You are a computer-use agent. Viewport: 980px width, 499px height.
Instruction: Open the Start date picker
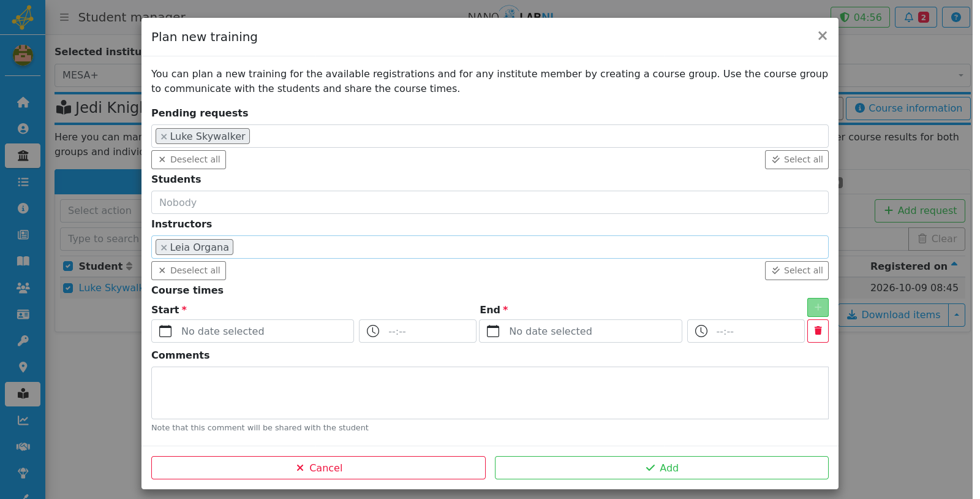pyautogui.click(x=252, y=331)
